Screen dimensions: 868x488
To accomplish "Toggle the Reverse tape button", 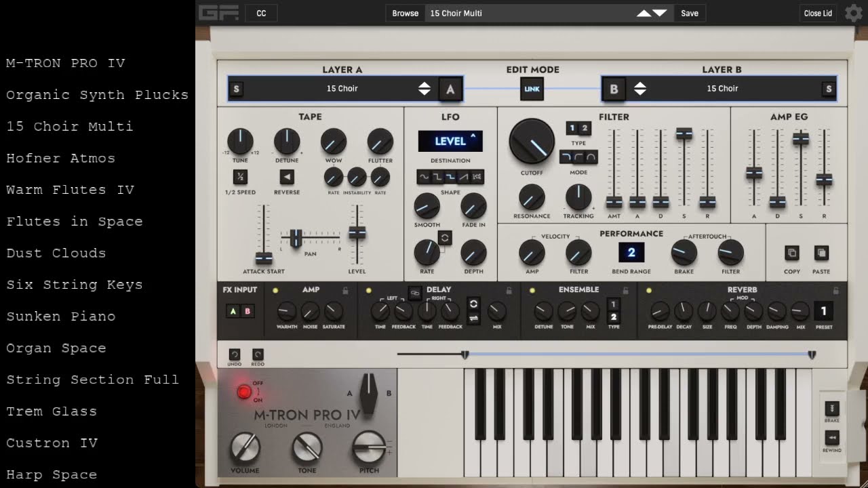I will [x=287, y=177].
